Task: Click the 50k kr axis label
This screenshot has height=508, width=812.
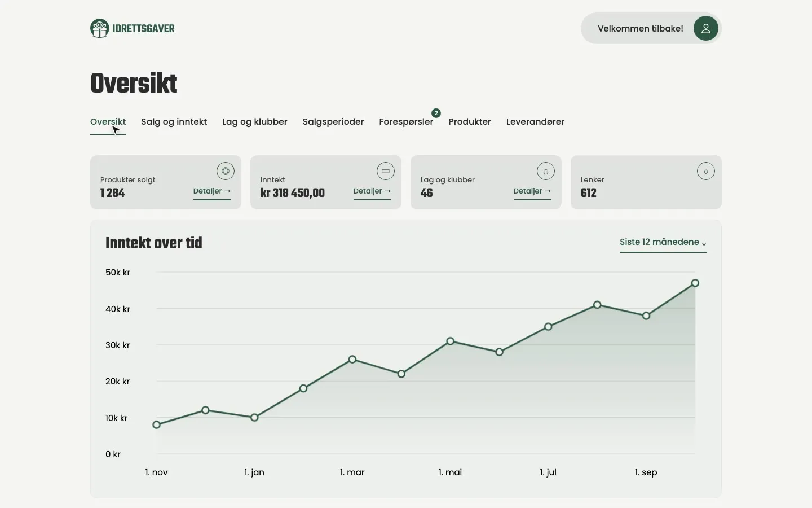Action: coord(118,273)
